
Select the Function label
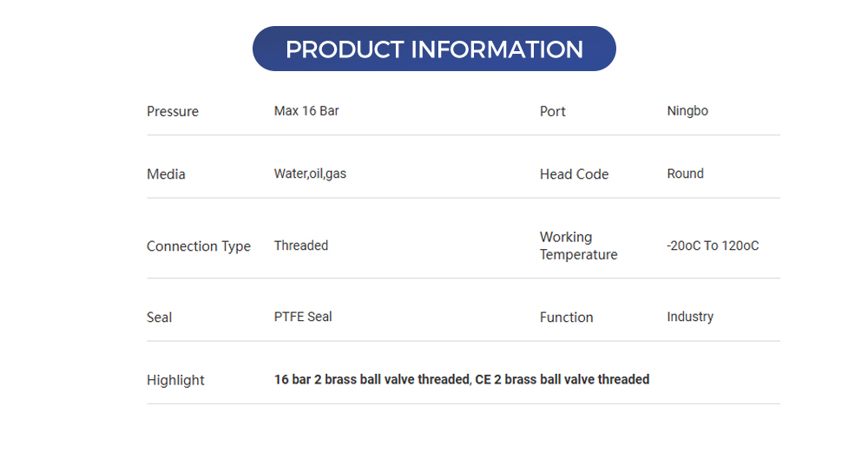[567, 318]
